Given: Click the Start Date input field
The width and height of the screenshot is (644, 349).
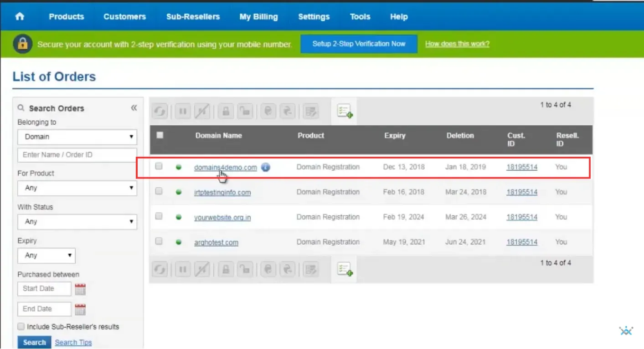Looking at the screenshot, I should (44, 288).
